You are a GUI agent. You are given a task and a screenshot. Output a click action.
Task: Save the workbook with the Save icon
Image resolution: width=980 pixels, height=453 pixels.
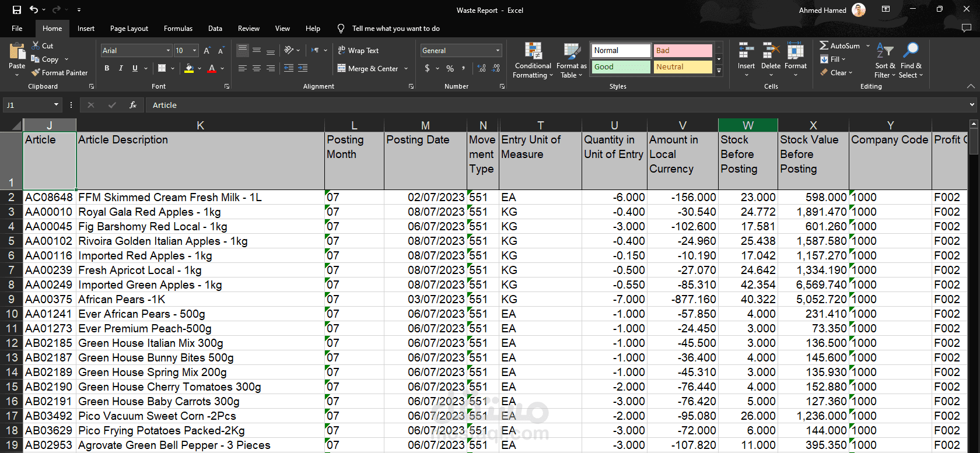[x=17, y=10]
